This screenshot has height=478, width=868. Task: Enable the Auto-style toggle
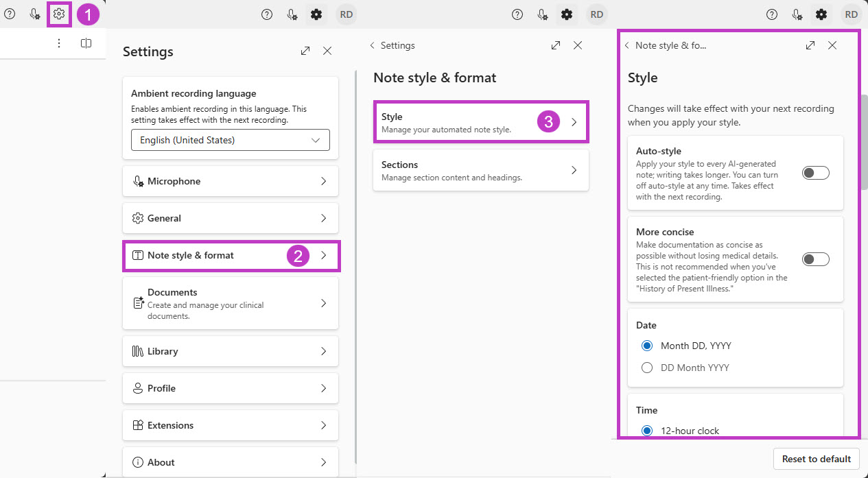point(815,172)
